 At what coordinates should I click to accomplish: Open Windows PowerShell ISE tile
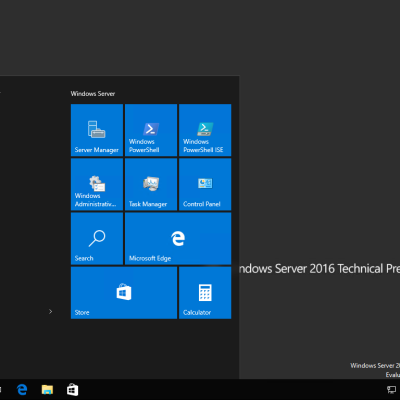tap(205, 130)
